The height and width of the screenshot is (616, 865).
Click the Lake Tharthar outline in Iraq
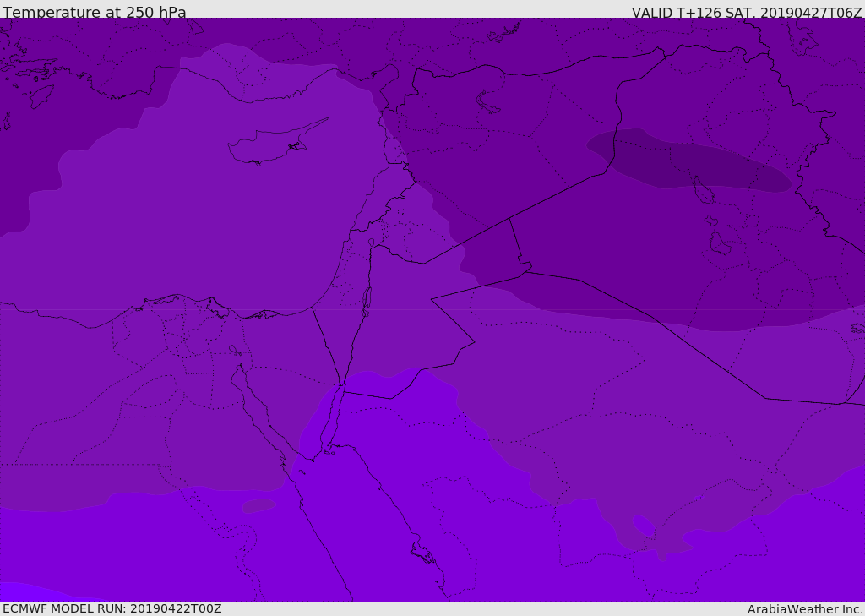coord(704,191)
